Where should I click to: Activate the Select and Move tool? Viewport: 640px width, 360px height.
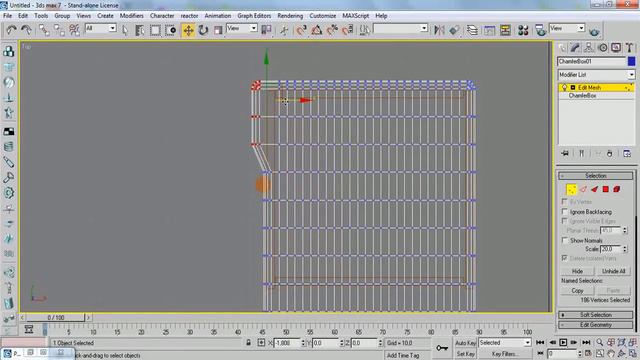188,30
